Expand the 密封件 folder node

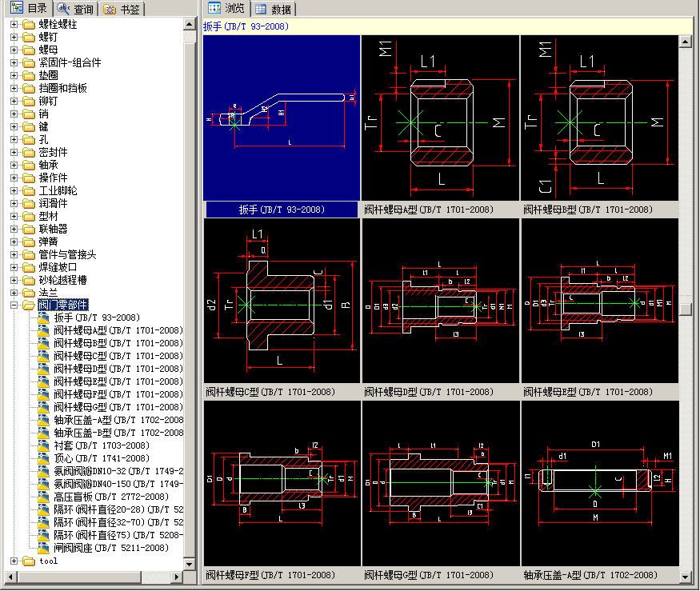tap(14, 152)
